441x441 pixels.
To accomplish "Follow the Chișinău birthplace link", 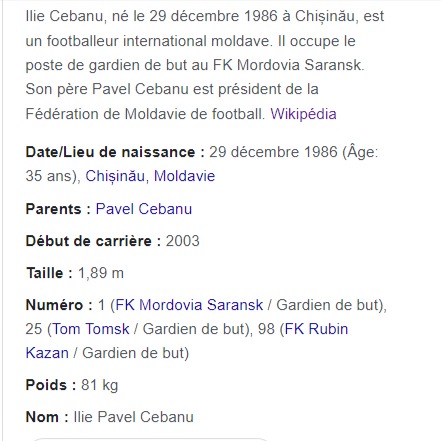I will click(115, 176).
